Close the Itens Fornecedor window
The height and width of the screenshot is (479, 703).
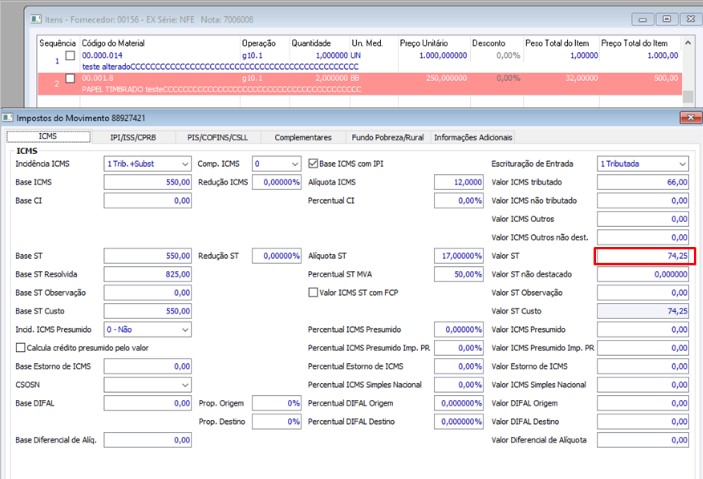(x=691, y=19)
